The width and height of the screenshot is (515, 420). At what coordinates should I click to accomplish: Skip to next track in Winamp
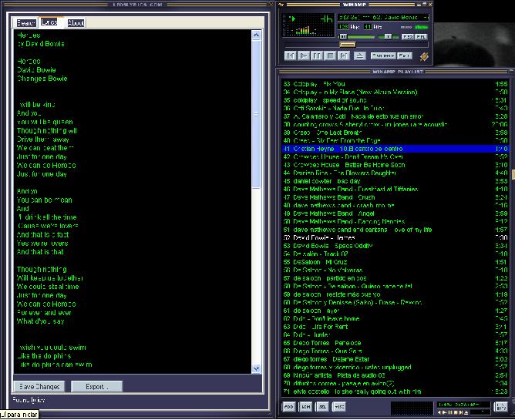tap(343, 55)
